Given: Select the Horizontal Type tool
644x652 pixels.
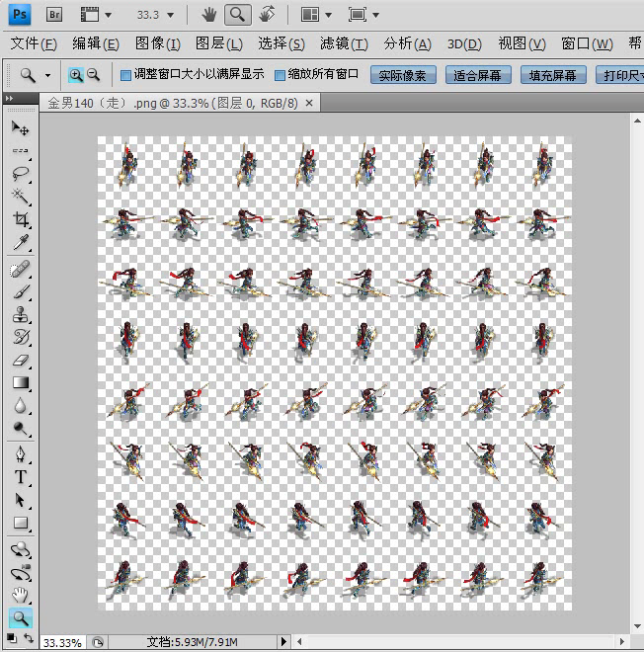Looking at the screenshot, I should click(x=20, y=477).
